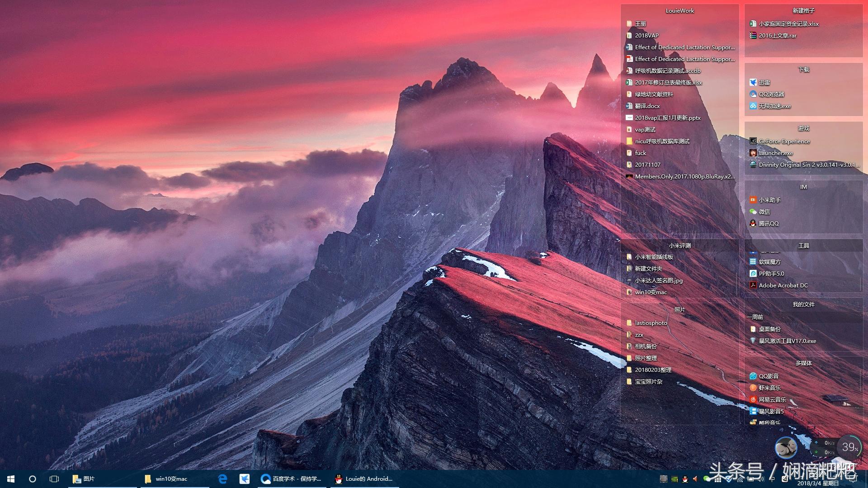The height and width of the screenshot is (488, 868).
Task: Click the 小米评测 fence title bar
Action: pyautogui.click(x=679, y=245)
